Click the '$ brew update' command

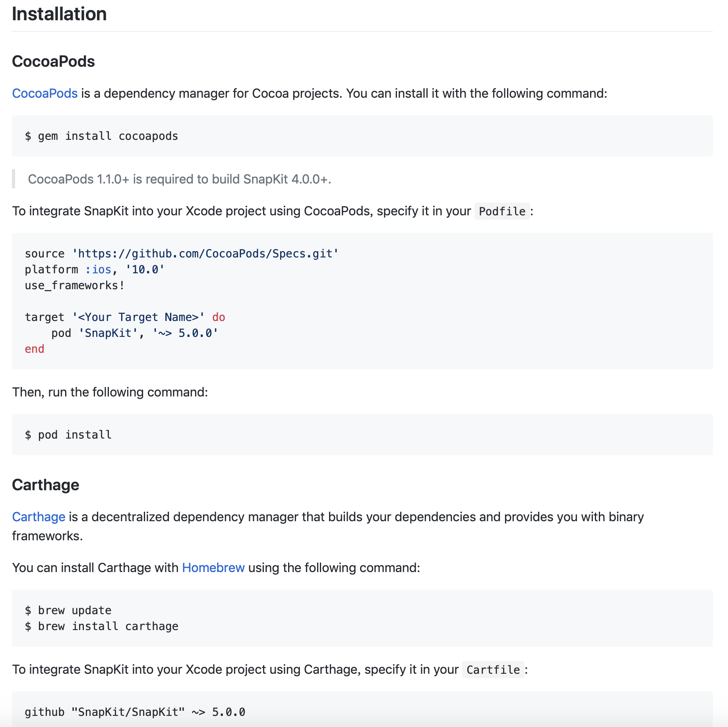(x=68, y=610)
